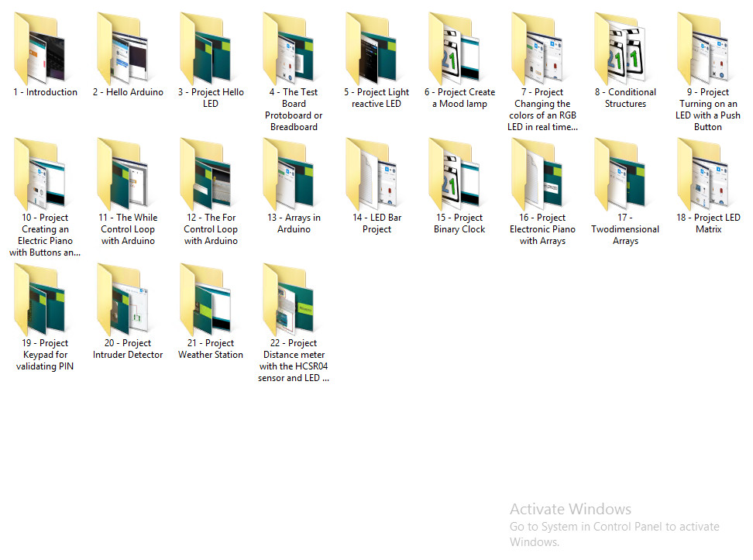Click the '1 - Introduction' folder name text
753x560 pixels.
[x=45, y=92]
